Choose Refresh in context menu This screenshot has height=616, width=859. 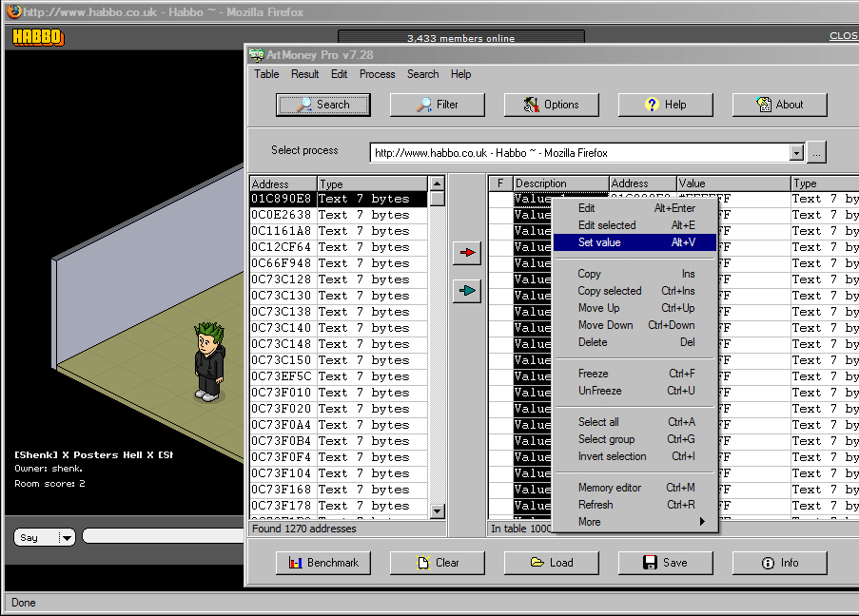635,505
